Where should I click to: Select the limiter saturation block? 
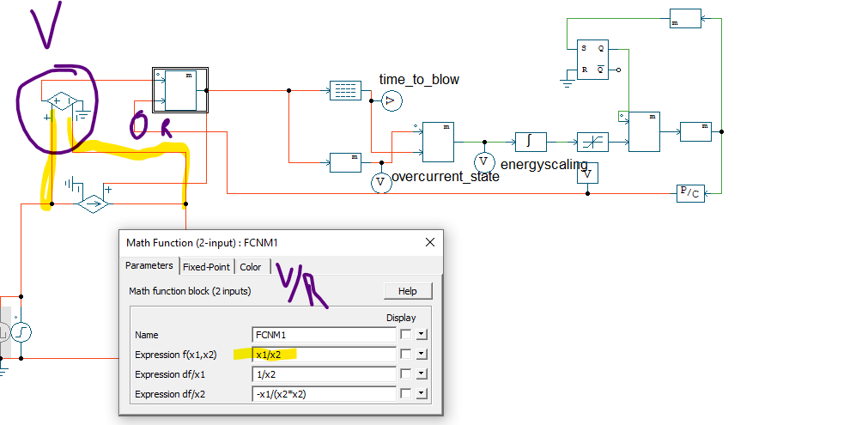(593, 143)
